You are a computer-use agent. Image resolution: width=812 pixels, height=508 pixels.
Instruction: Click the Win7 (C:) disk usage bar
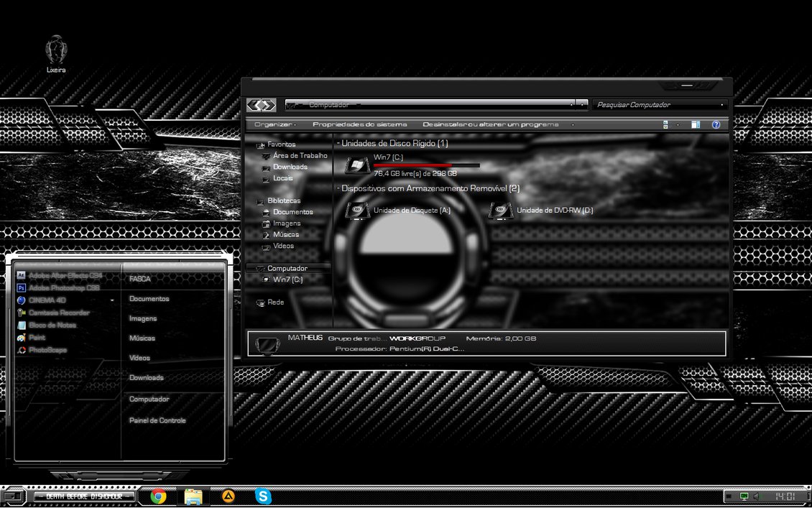click(x=426, y=165)
